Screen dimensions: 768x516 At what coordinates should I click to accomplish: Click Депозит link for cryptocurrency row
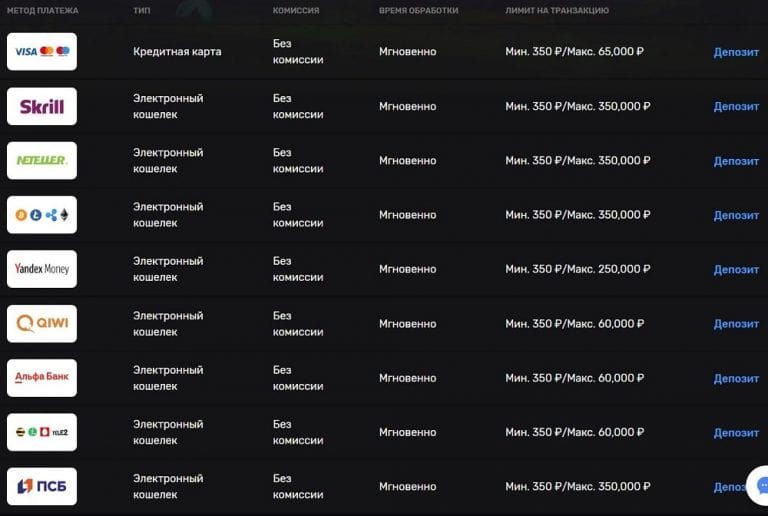[736, 215]
